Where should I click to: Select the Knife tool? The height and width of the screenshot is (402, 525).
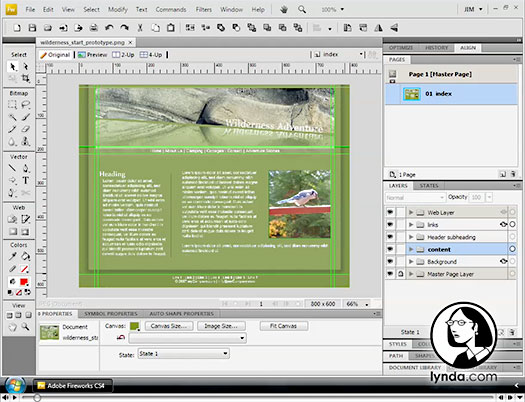(x=25, y=193)
